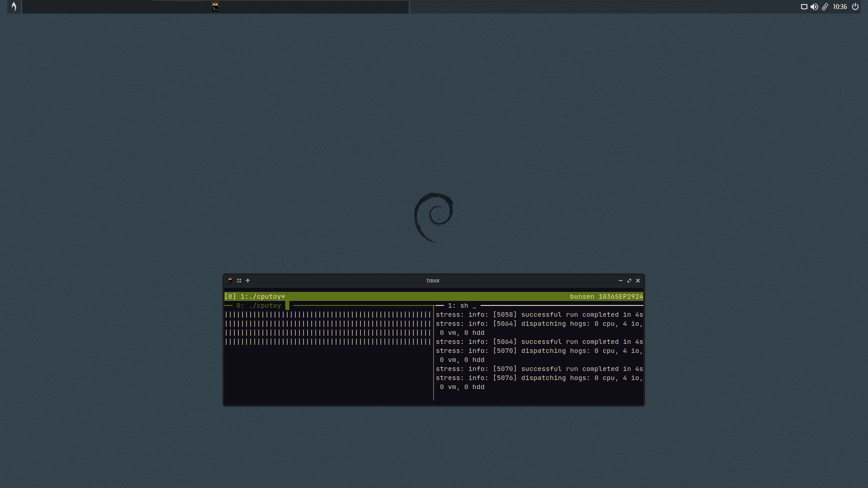Select the 1:./cputoy* window in tmux status bar
Image resolution: width=868 pixels, height=488 pixels.
pyautogui.click(x=263, y=297)
